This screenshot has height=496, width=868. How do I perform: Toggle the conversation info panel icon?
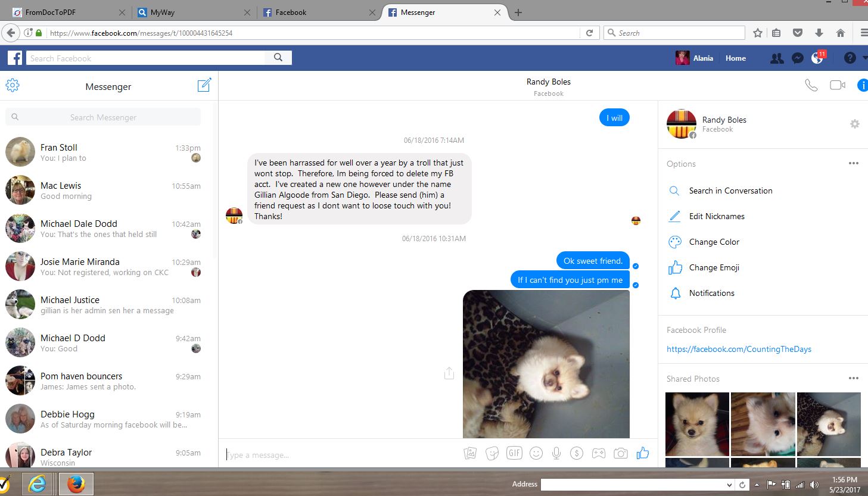863,85
